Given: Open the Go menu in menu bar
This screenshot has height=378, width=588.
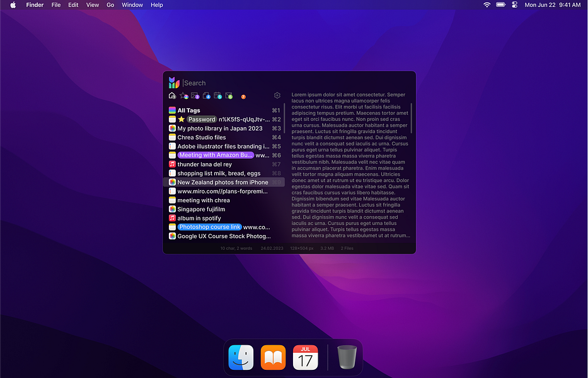Looking at the screenshot, I should 110,5.
